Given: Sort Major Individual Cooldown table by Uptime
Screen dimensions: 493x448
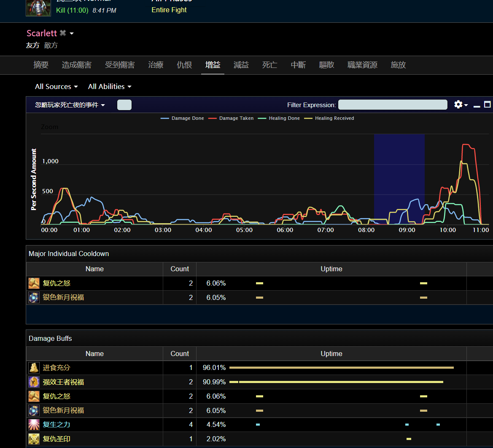Looking at the screenshot, I should pos(331,269).
